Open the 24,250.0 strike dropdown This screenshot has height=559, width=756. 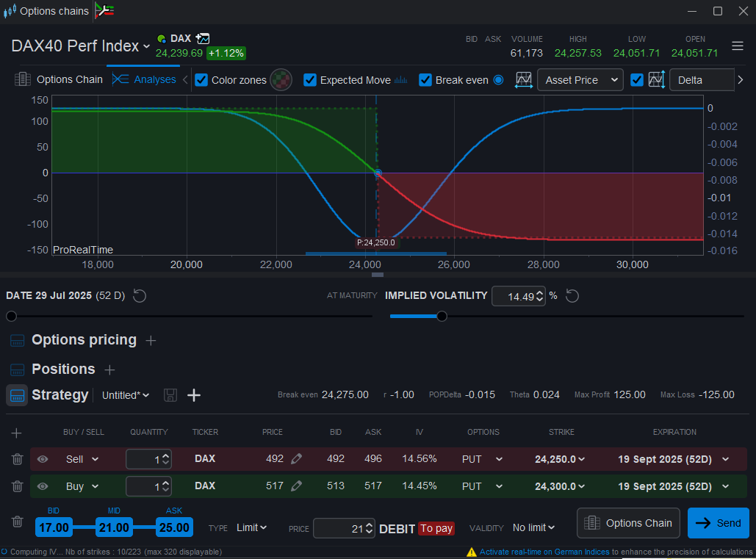(x=560, y=459)
